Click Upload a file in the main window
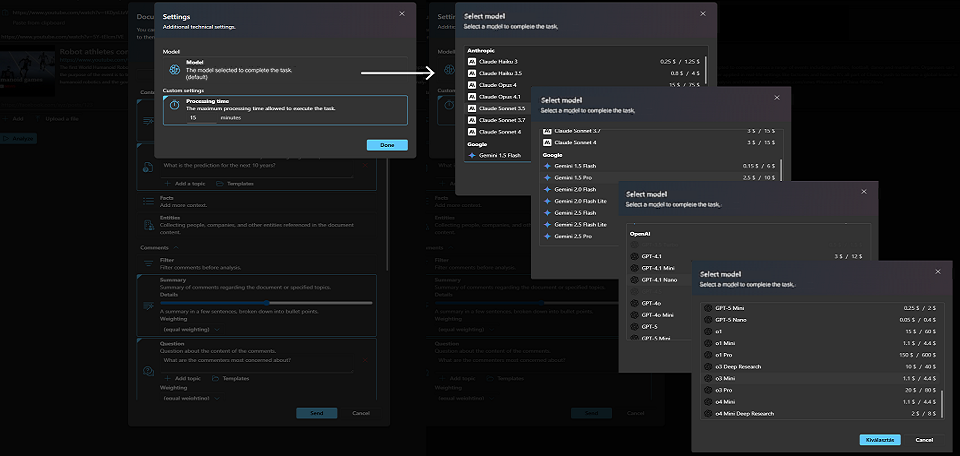Screen dimensions: 960x456 click(58, 119)
